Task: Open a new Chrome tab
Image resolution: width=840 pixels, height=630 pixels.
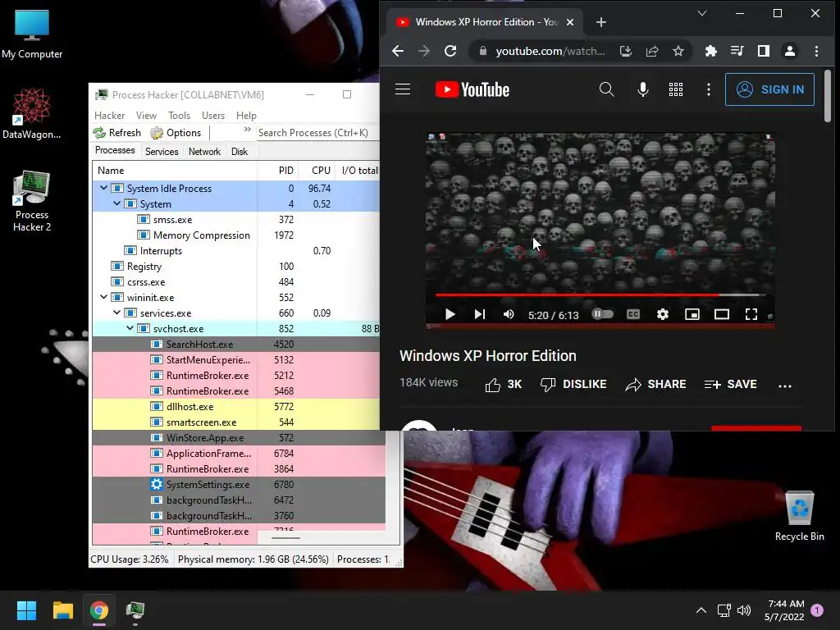Action: pos(601,22)
